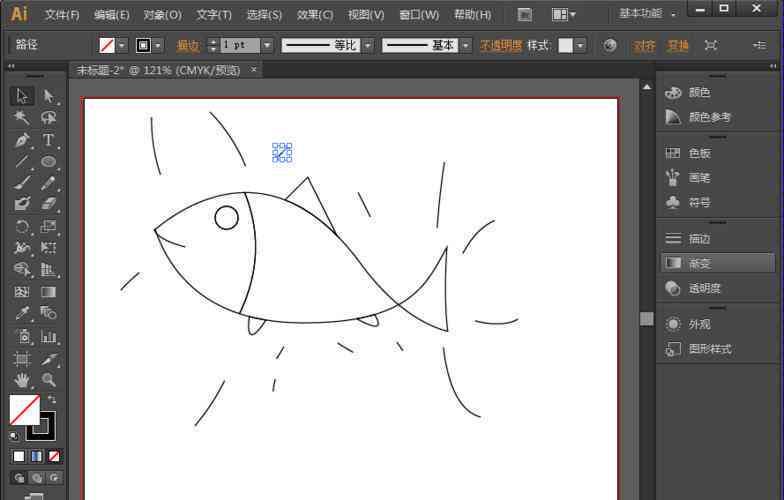Set paint mode to Color

click(x=19, y=456)
